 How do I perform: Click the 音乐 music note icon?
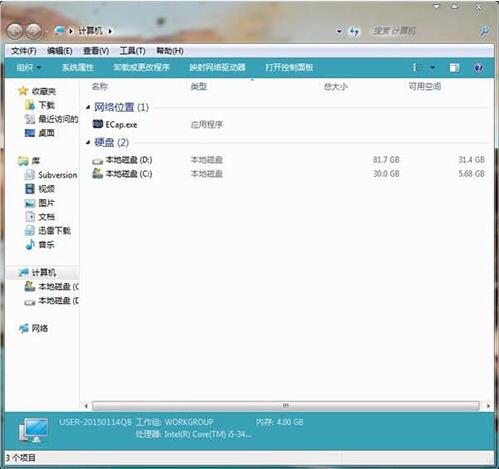pos(30,245)
